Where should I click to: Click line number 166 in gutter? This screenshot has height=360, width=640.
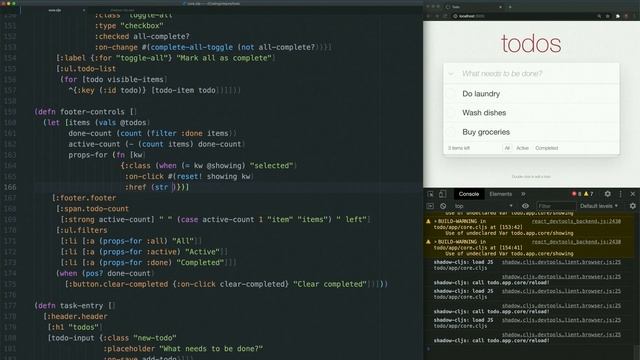click(10, 187)
